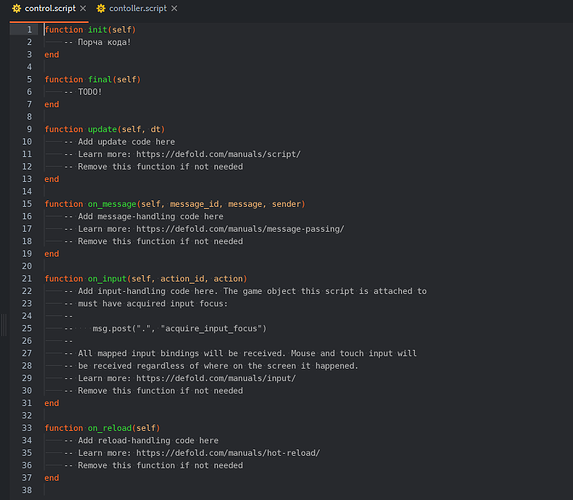This screenshot has height=500, width=573.
Task: Click the defold.com/manuals/input/ URL line
Action: point(180,378)
